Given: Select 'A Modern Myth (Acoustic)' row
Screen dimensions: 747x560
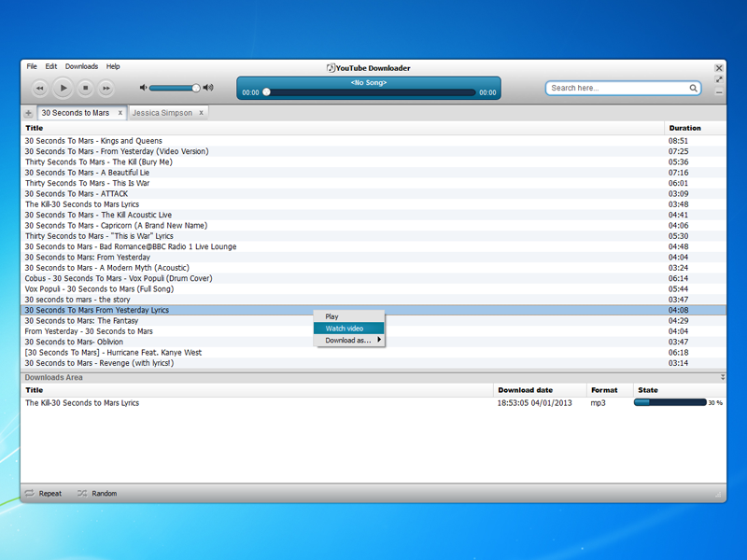Looking at the screenshot, I should pos(373,268).
